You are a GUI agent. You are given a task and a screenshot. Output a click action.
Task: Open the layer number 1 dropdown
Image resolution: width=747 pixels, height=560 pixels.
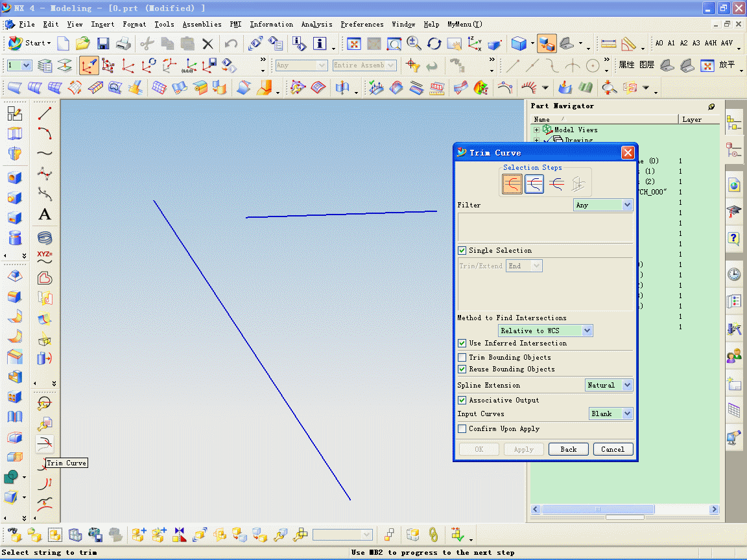coord(19,65)
